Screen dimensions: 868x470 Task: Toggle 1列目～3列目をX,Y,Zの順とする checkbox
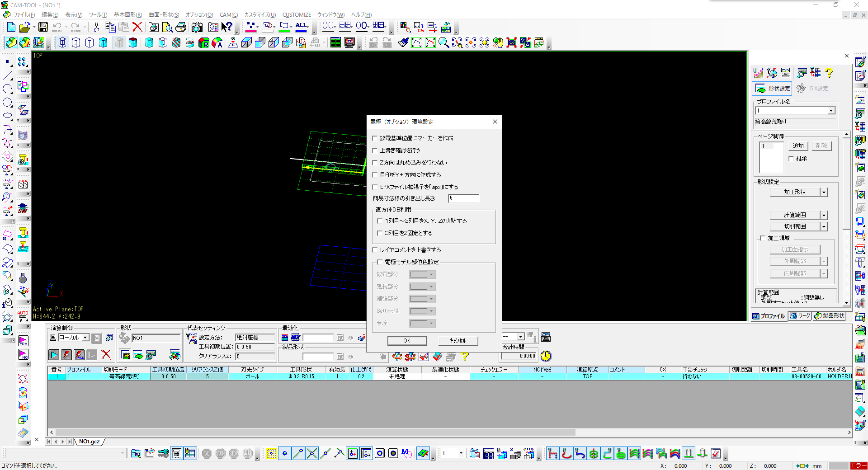coord(380,221)
